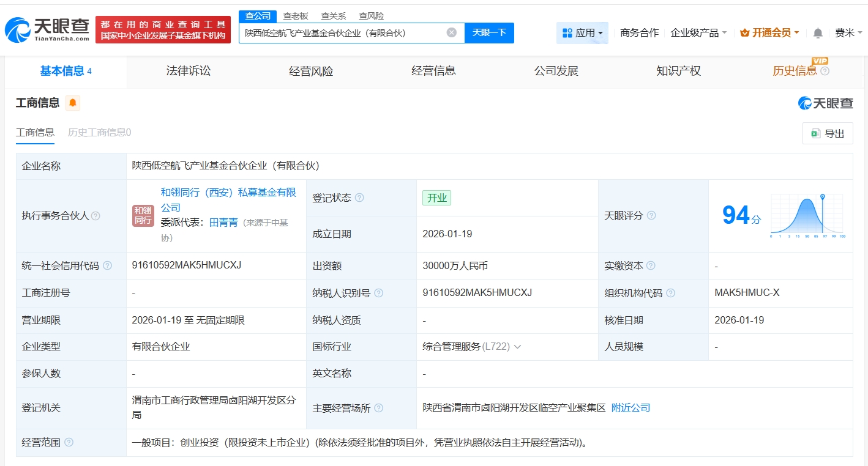Open the 开通会员 membership dropdown
This screenshot has height=466, width=868.
pos(770,33)
